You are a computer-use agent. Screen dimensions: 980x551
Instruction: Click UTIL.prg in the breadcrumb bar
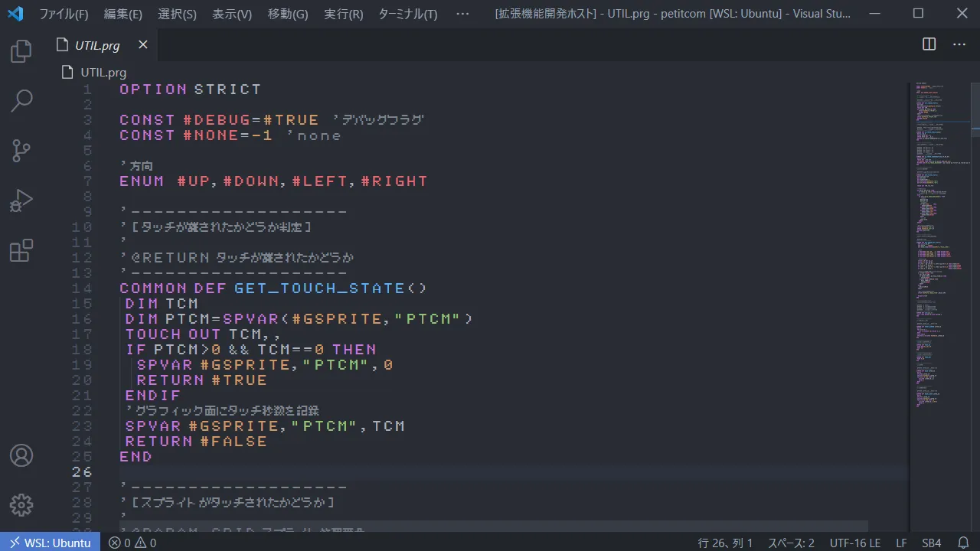(103, 73)
